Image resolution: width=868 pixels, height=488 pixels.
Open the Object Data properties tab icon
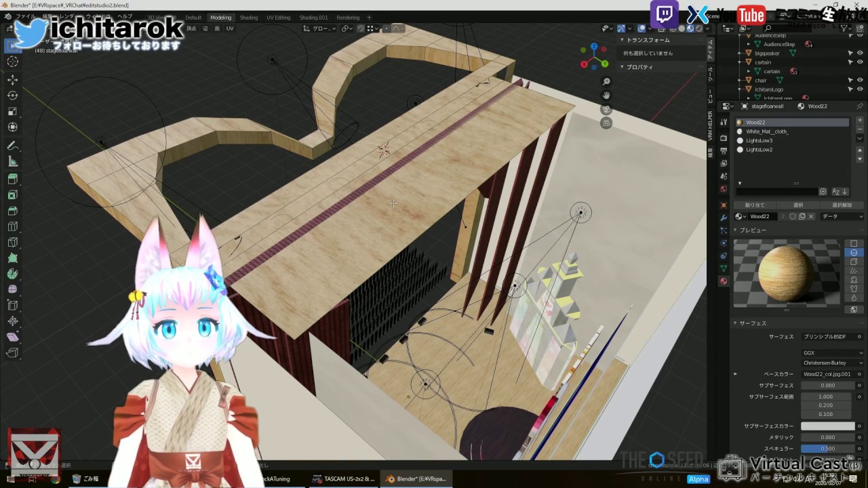tap(724, 268)
